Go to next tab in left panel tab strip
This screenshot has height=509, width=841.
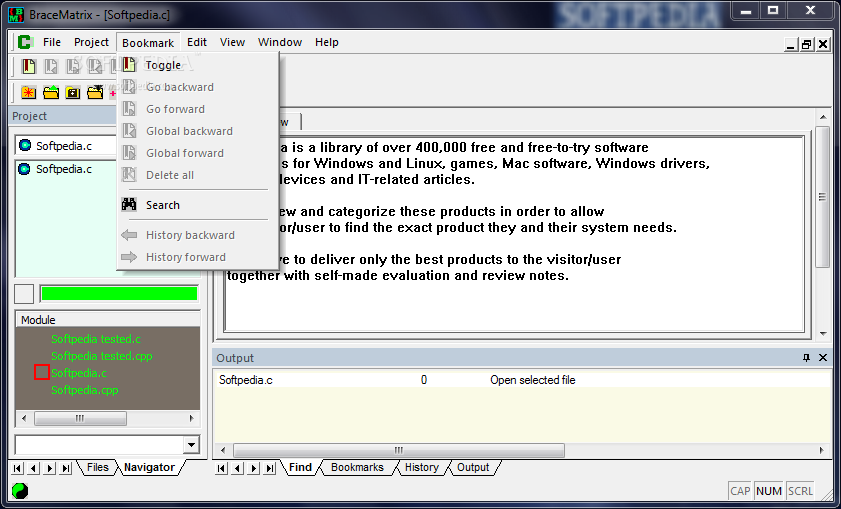tap(49, 468)
